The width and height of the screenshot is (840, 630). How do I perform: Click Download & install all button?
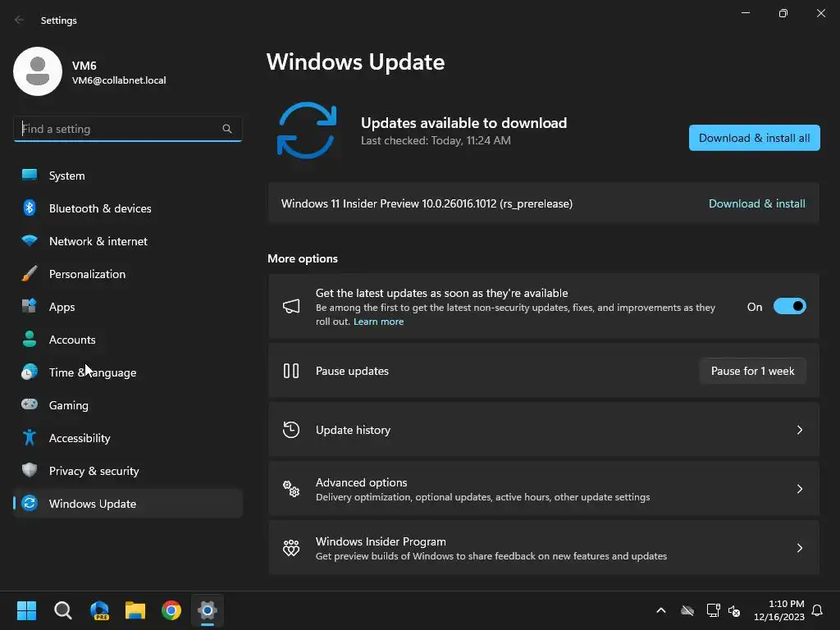point(755,138)
